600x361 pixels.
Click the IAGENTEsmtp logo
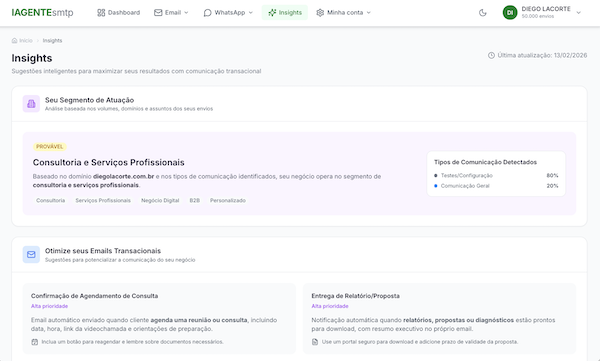42,13
